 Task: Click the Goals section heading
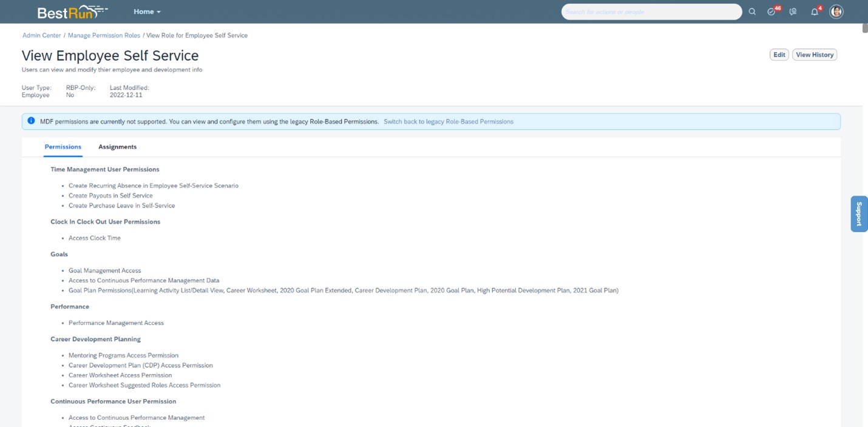tap(59, 254)
